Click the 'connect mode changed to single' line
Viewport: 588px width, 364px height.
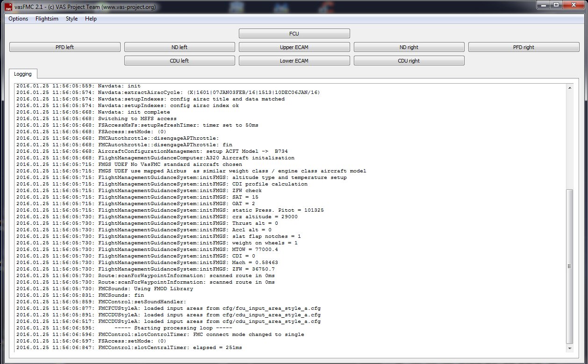pos(160,335)
